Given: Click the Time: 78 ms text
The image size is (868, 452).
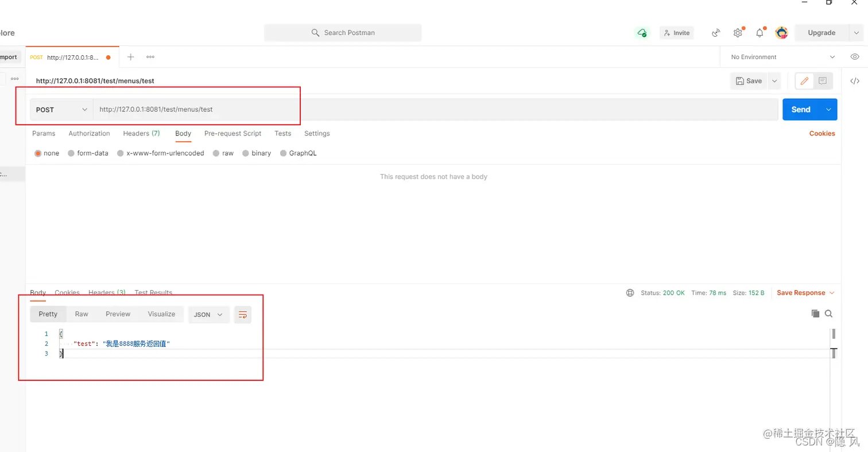Looking at the screenshot, I should tap(708, 293).
